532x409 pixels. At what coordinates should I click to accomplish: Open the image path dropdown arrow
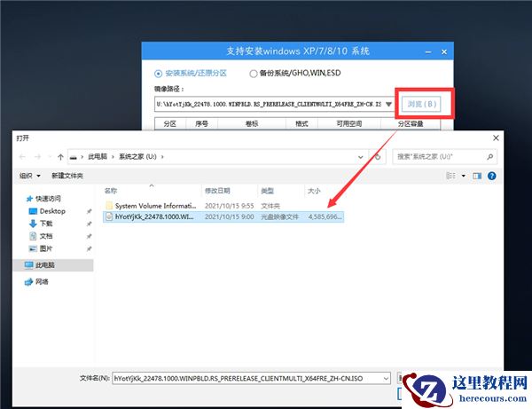389,104
